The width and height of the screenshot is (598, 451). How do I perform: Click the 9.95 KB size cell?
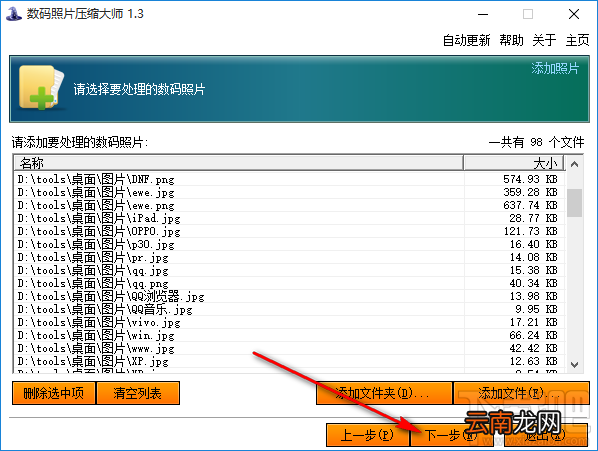click(536, 309)
